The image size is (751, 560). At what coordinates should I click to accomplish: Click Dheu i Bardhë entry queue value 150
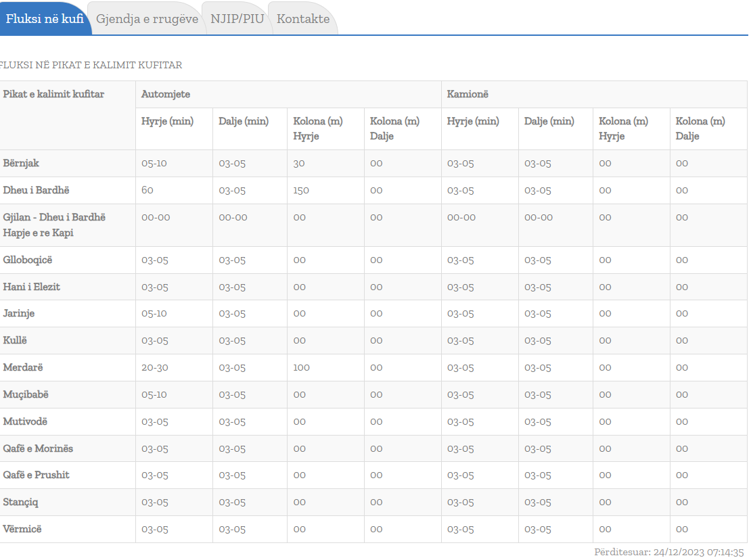tap(301, 191)
